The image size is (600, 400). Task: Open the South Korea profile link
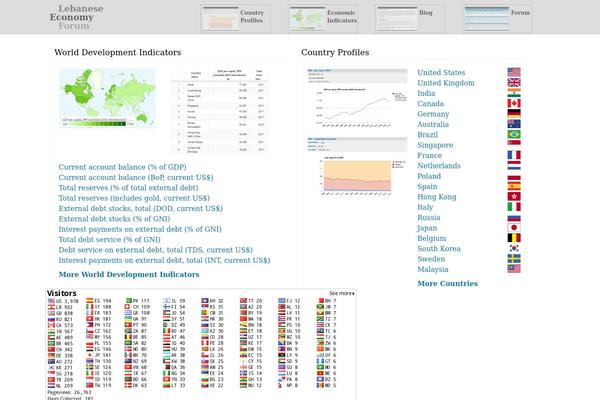click(x=439, y=248)
